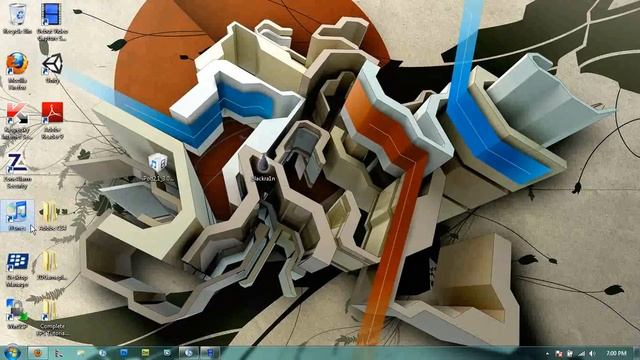
Task: Open the Complete FPS Tutorial folder
Action: 52,318
